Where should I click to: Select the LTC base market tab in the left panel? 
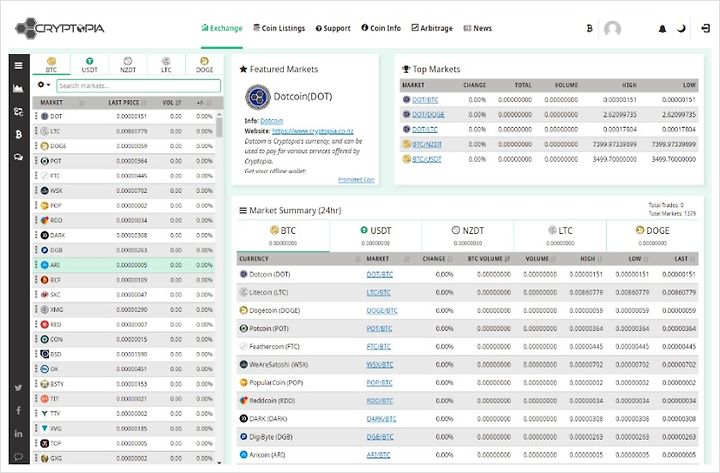click(x=166, y=65)
